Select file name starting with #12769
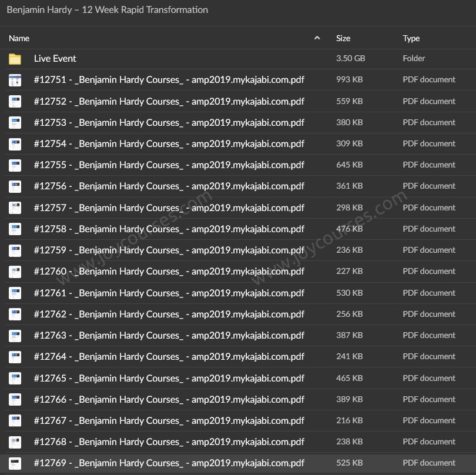Image resolution: width=476 pixels, height=475 pixels. point(169,463)
